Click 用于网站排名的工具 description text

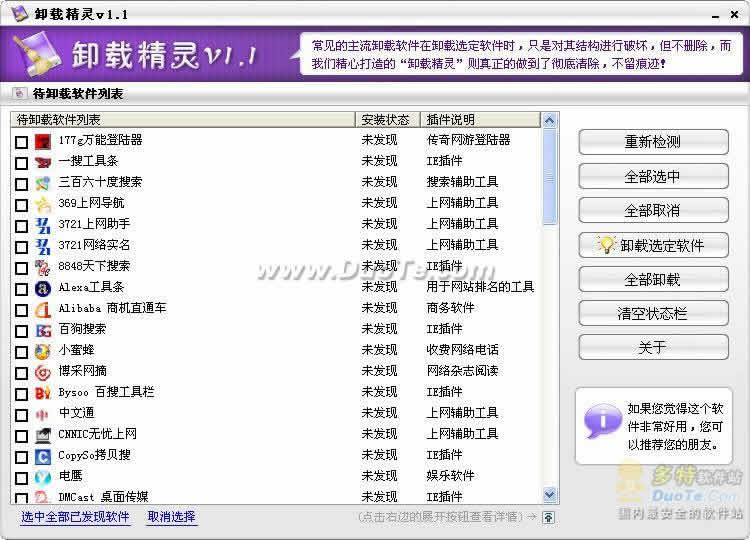click(x=480, y=287)
